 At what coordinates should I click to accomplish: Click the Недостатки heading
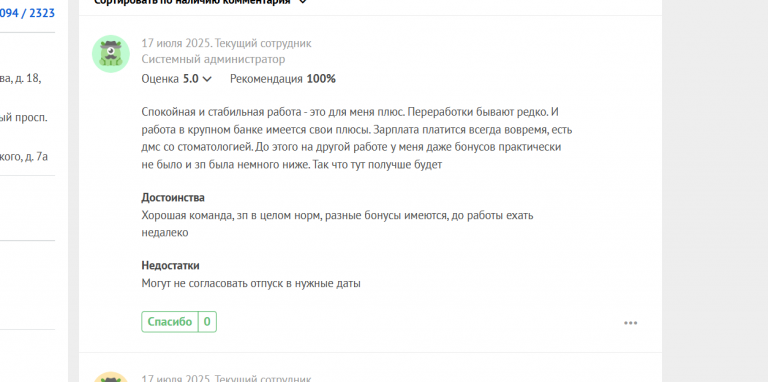pyautogui.click(x=170, y=266)
